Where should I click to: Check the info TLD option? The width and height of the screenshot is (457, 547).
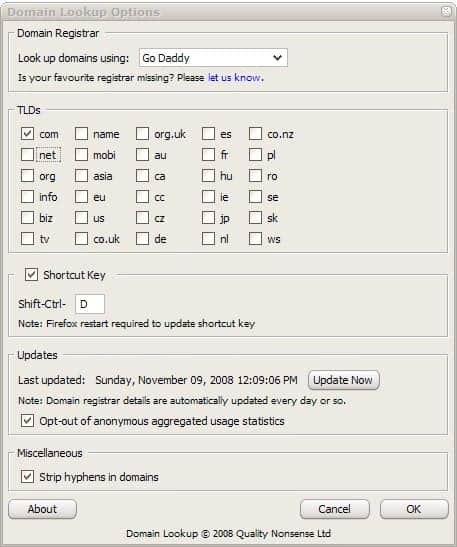coord(27,197)
